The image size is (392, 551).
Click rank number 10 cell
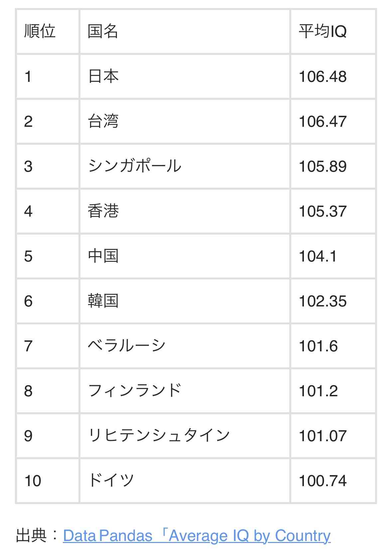[x=33, y=481]
